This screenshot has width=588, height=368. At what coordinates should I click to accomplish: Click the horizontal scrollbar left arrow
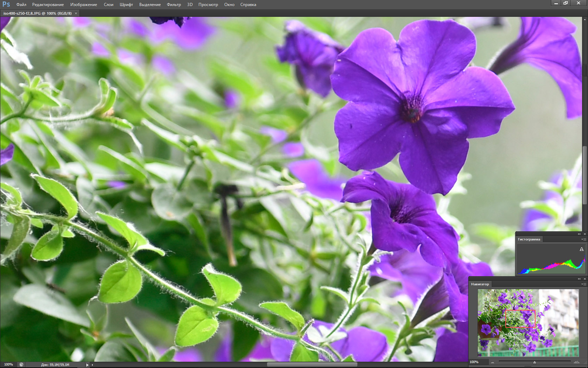(x=92, y=365)
